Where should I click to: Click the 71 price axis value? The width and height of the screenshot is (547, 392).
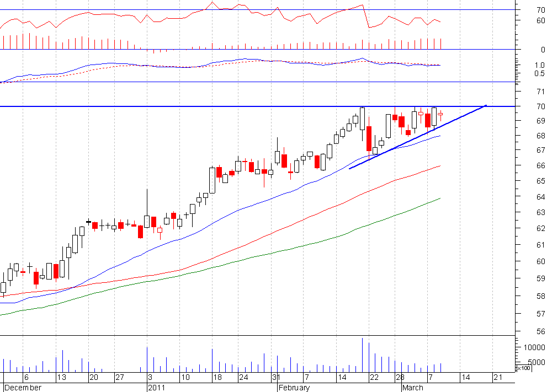pyautogui.click(x=541, y=92)
